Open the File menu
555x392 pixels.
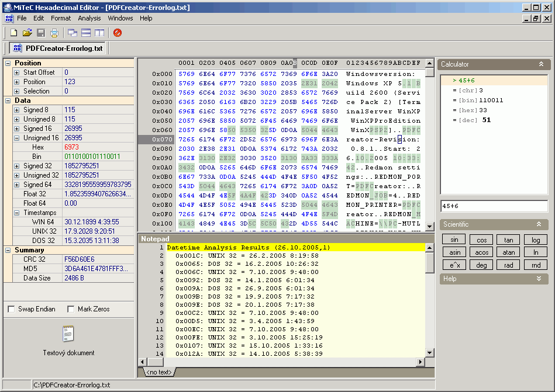coord(22,18)
